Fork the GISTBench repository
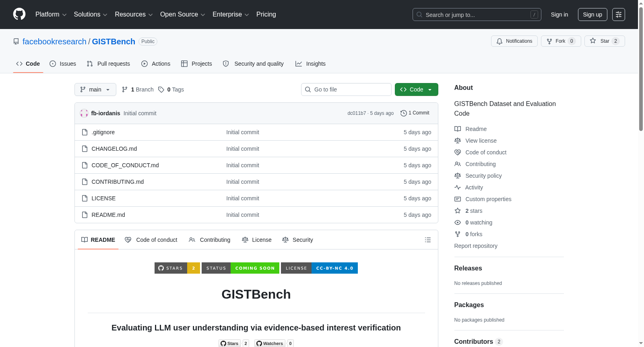The height and width of the screenshot is (347, 644). [561, 41]
